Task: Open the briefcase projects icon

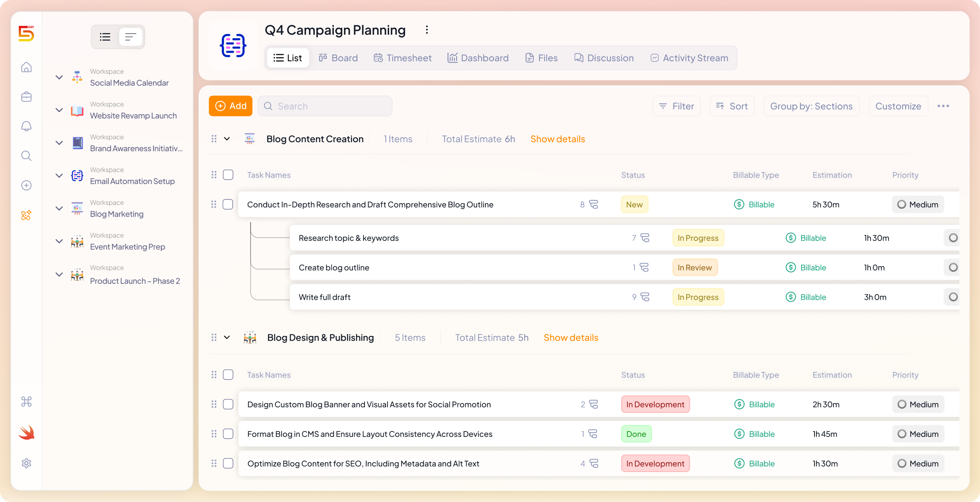Action: click(26, 97)
